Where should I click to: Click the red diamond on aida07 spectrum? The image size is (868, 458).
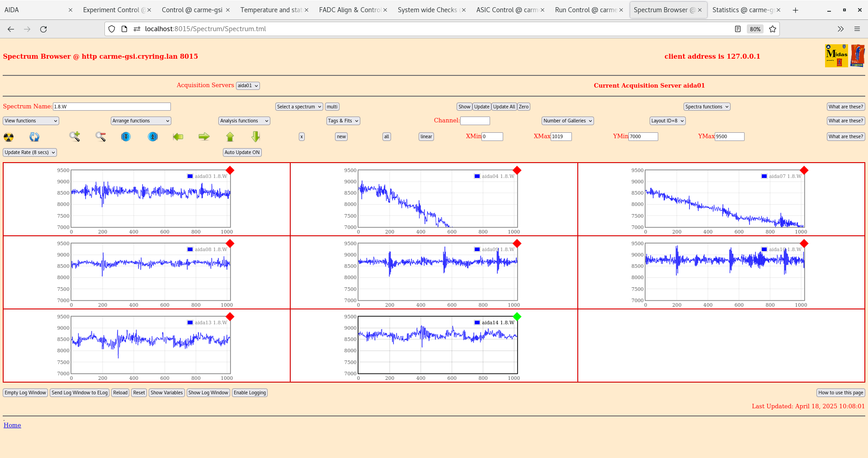click(804, 170)
